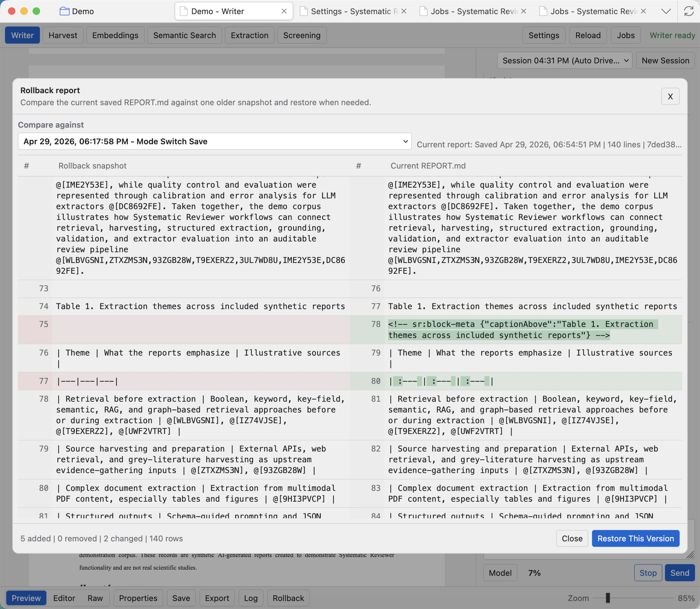Viewport: 700px width, 609px height.
Task: Switch to Raw view mode
Action: pos(95,598)
